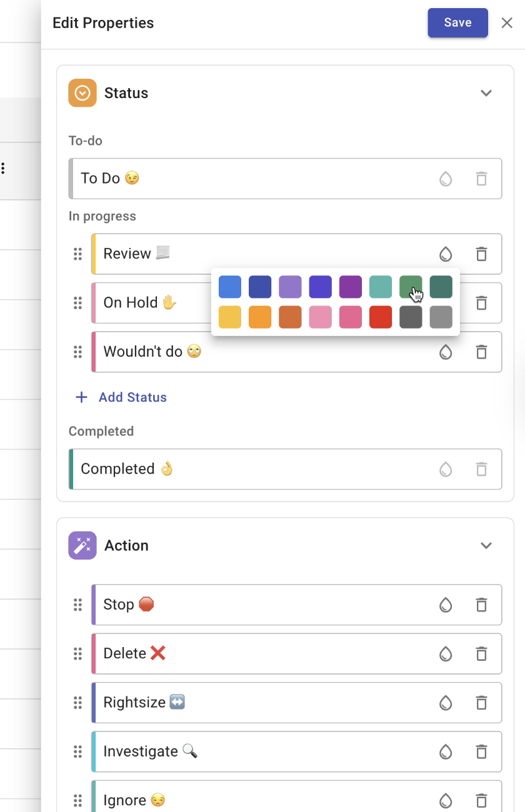Open color picker for Stop action
This screenshot has height=812, width=525.
445,605
